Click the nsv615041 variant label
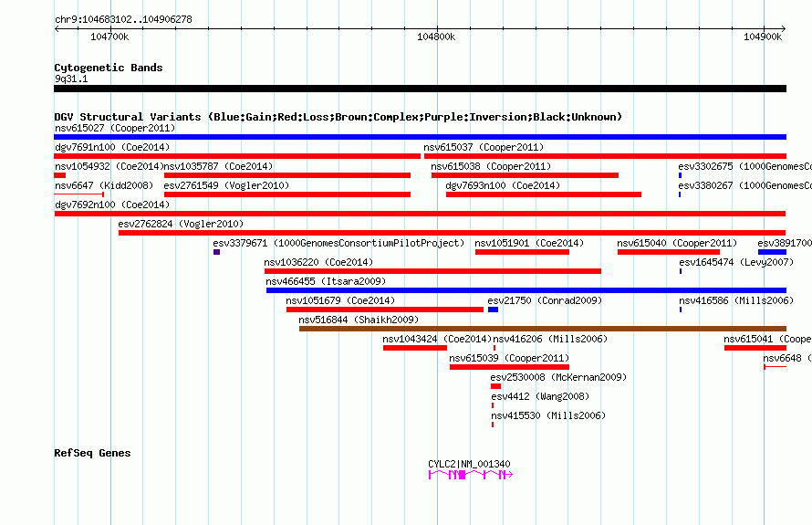812x525 pixels. 767,339
